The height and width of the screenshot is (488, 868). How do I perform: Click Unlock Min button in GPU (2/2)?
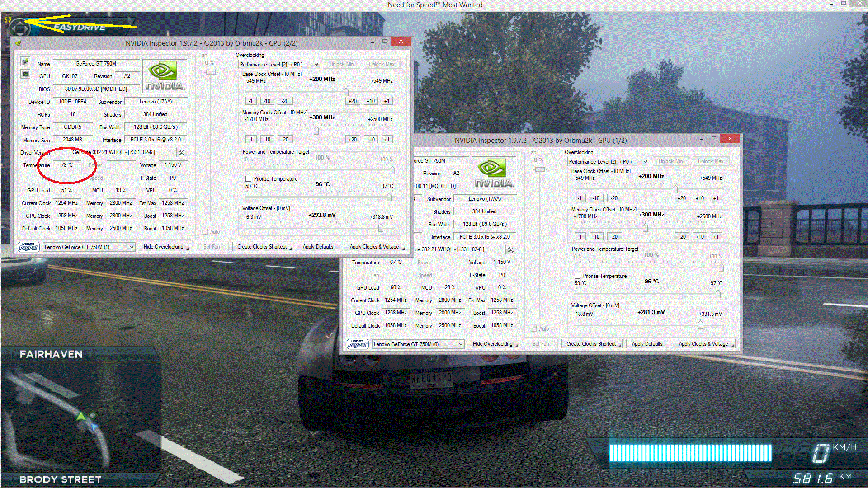[x=342, y=64]
